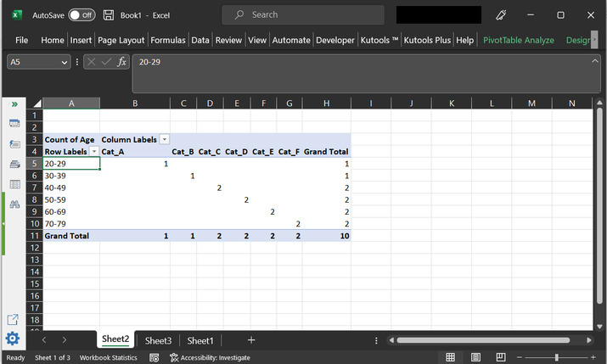
Task: Switch to the Sheet3 tab
Action: [158, 340]
